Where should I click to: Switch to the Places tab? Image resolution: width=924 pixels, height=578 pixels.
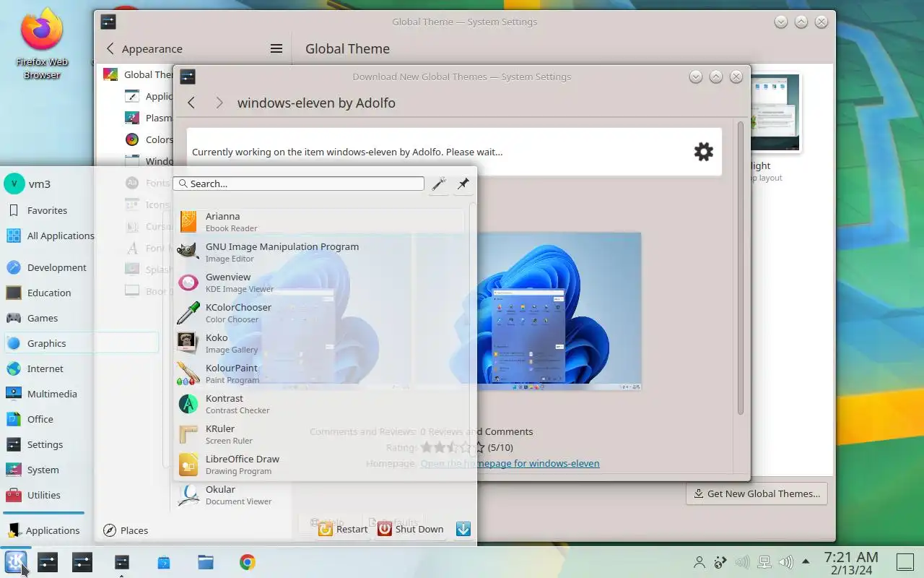pos(126,530)
